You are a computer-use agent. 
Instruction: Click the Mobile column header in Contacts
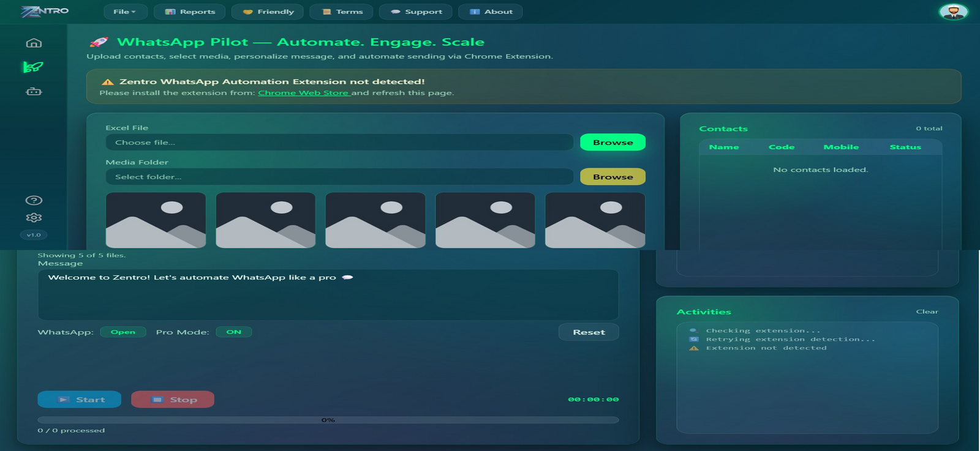tap(841, 147)
